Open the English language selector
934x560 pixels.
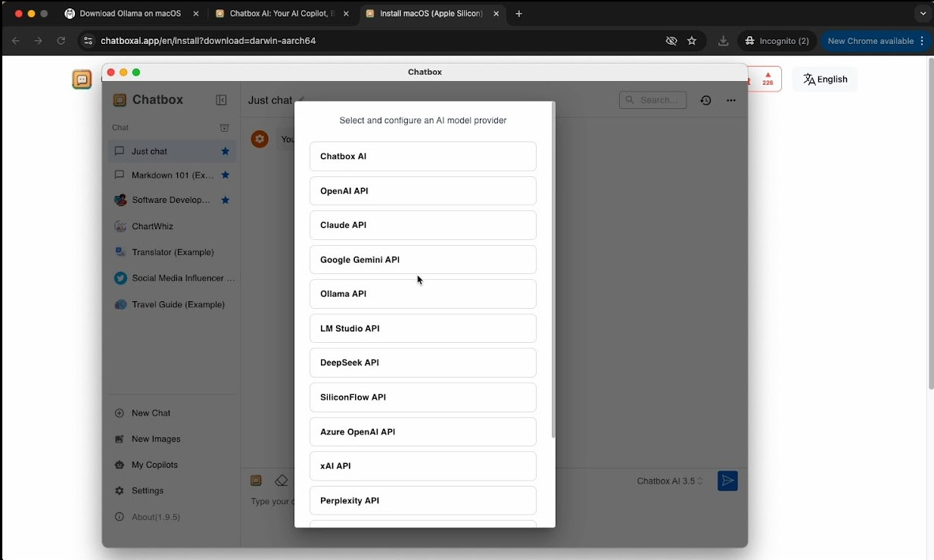tap(825, 79)
